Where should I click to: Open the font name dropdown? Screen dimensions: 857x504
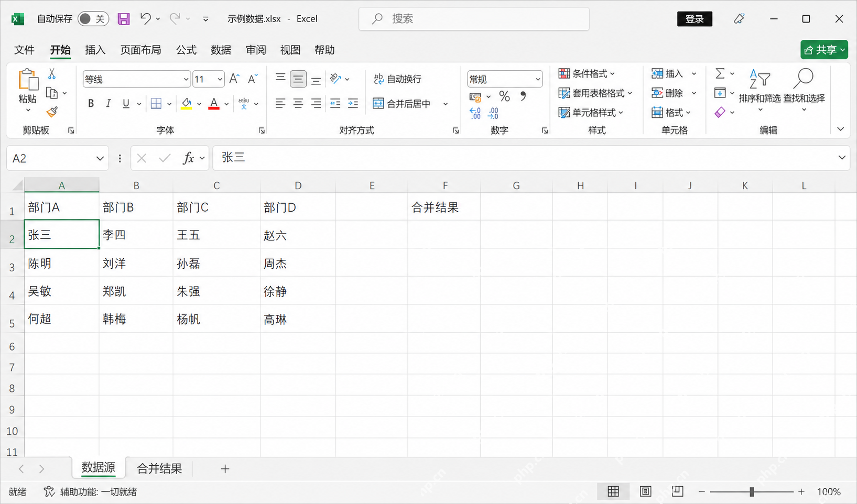click(186, 79)
